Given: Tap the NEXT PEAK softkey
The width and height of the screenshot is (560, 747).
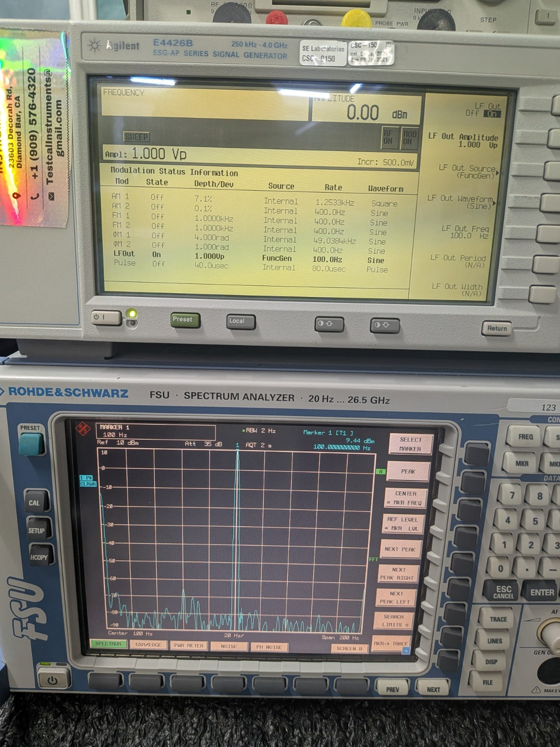Looking at the screenshot, I should [400, 549].
